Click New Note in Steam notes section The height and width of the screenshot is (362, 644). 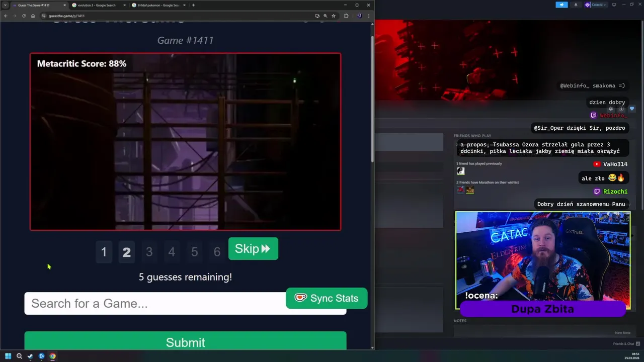[x=622, y=332]
